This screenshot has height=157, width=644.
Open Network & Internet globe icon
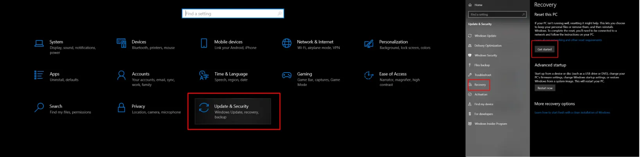point(287,43)
